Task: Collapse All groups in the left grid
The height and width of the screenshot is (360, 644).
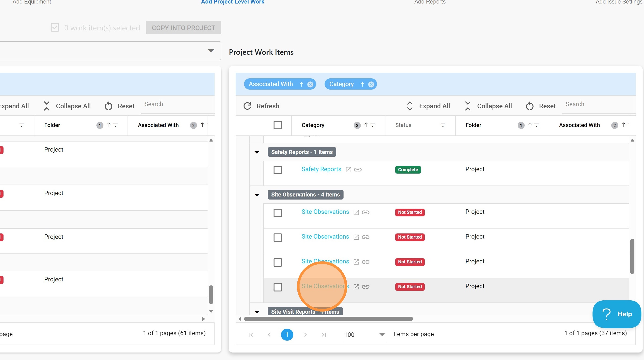Action: [x=67, y=106]
